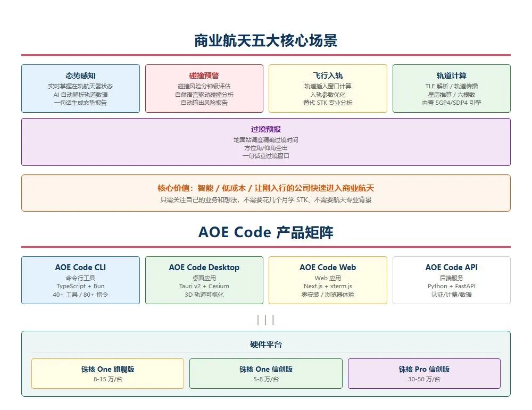Click the 硬件平台 section title
Screen dimensions: 532x410
(265, 345)
